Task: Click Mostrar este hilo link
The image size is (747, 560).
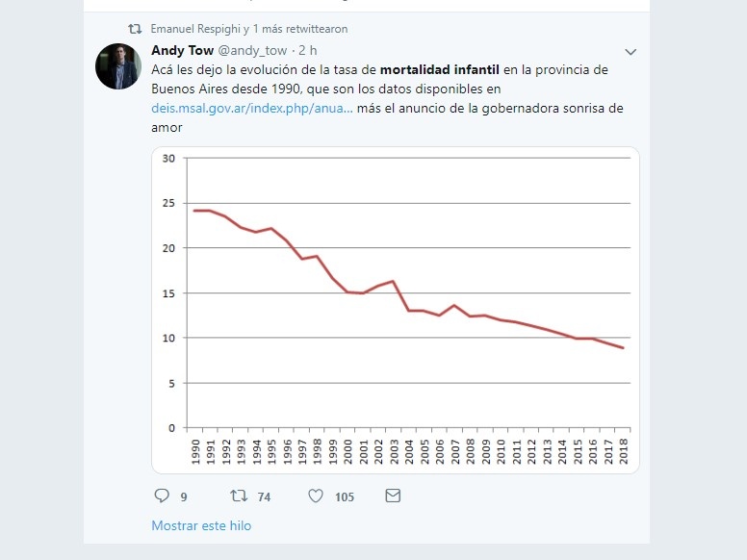Action: tap(201, 525)
